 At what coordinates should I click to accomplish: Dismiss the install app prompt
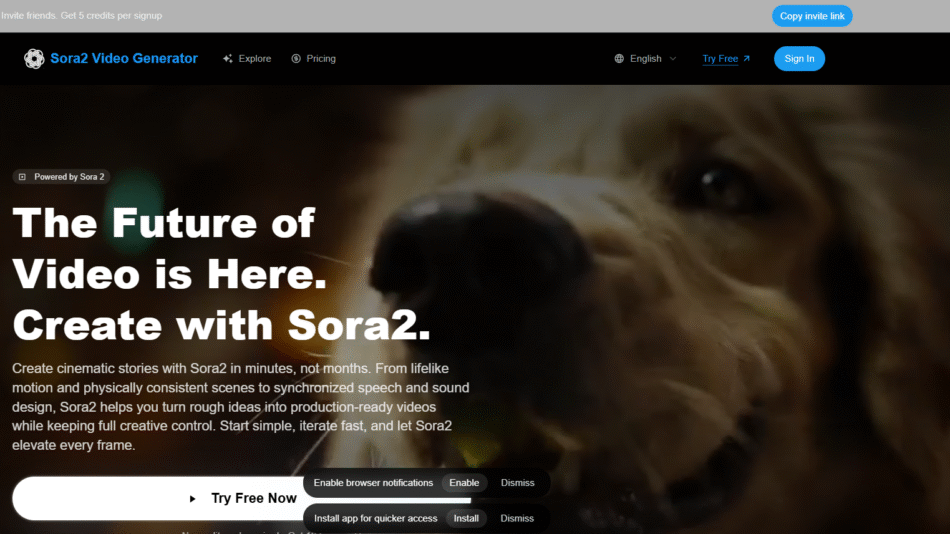[x=517, y=519]
